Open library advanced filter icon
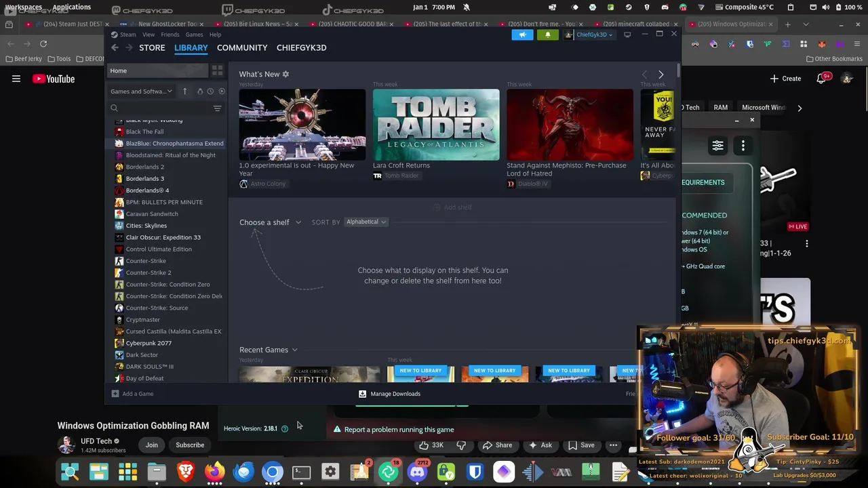Viewport: 868px width, 488px height. [217, 108]
